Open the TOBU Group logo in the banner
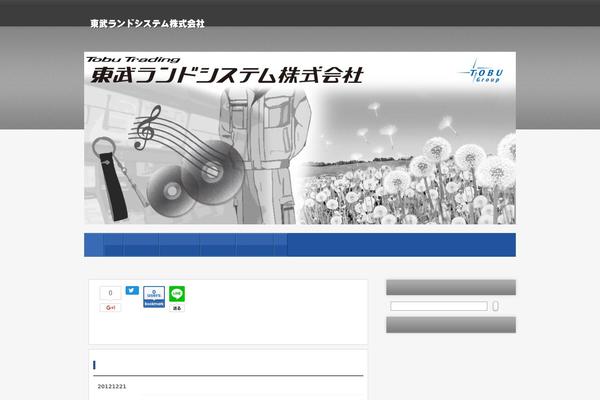Screen dimensions: 600x400 (x=481, y=72)
